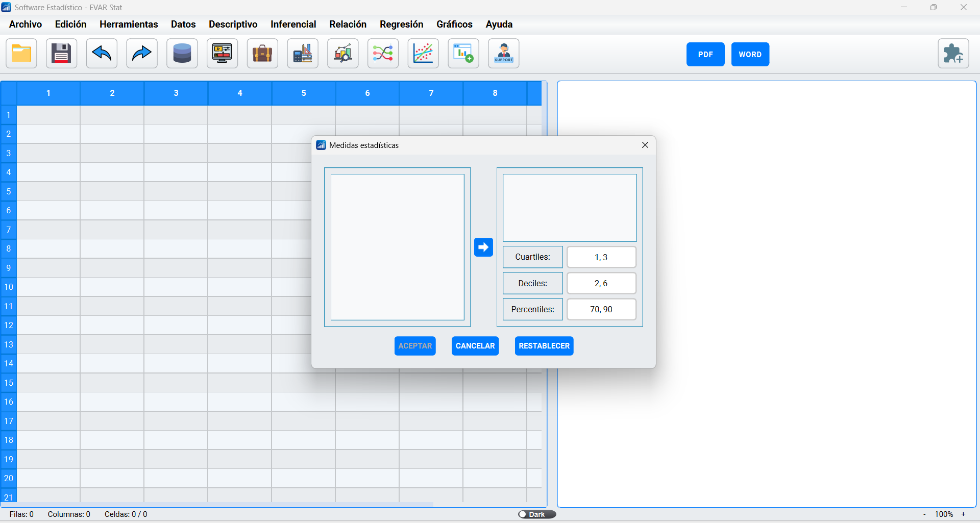Viewport: 980px width, 523px height.
Task: Open the scatter plot chart icon
Action: coord(423,54)
